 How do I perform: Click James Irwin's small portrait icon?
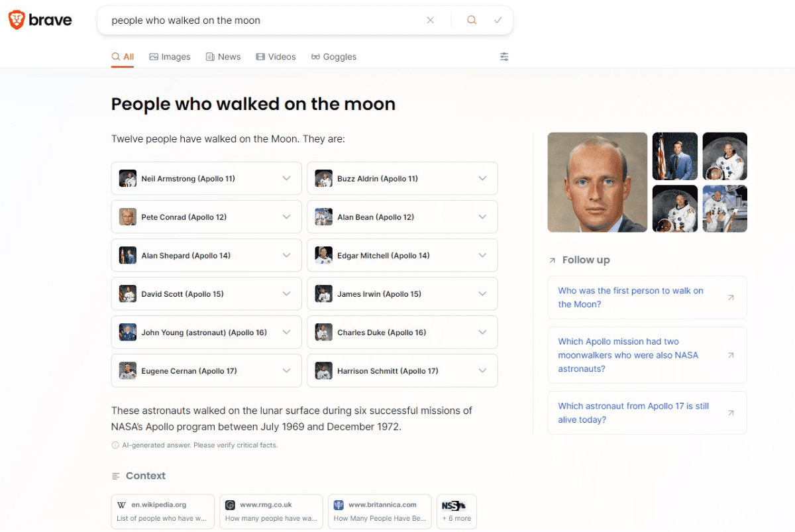(324, 293)
